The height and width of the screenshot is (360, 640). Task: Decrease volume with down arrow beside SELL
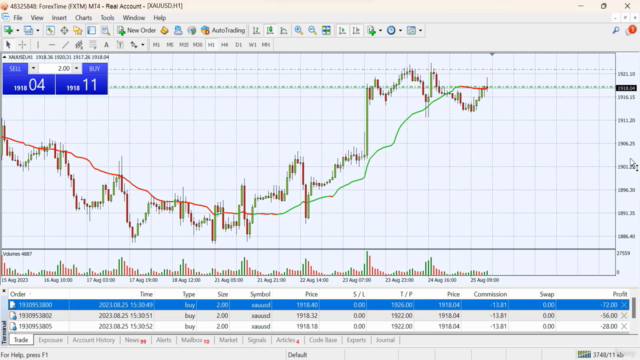33,69
